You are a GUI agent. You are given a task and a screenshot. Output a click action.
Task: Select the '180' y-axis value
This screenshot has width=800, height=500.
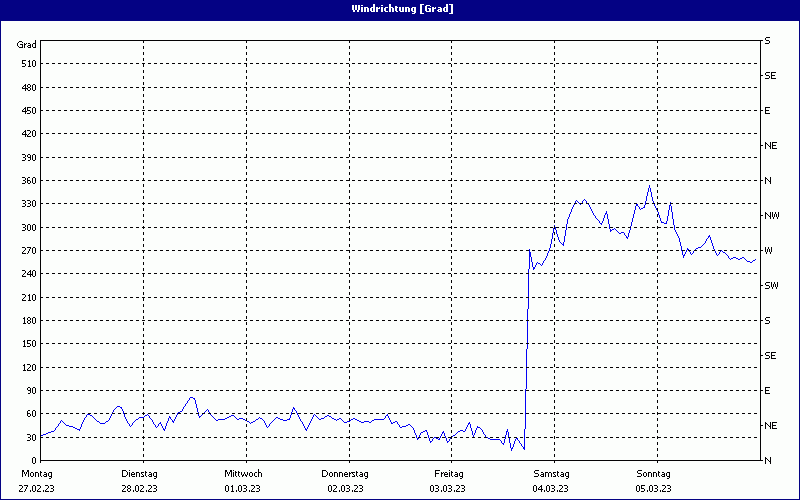tap(29, 321)
